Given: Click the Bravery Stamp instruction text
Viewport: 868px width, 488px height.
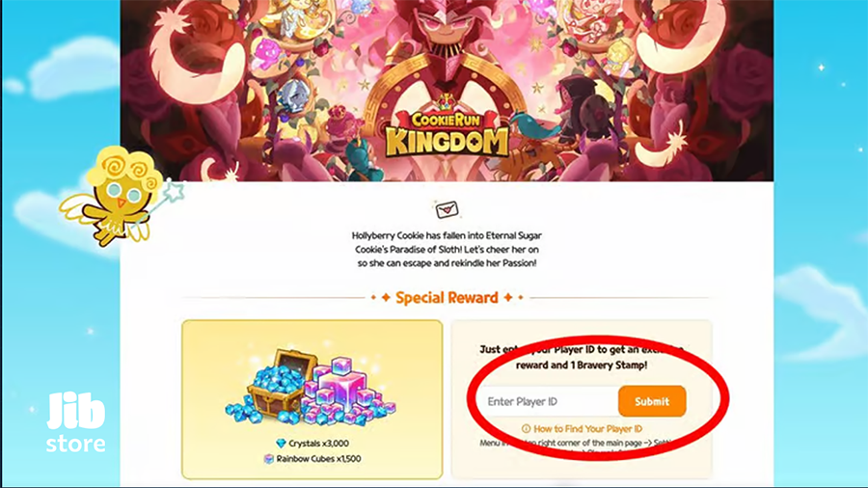Looking at the screenshot, I should click(582, 358).
